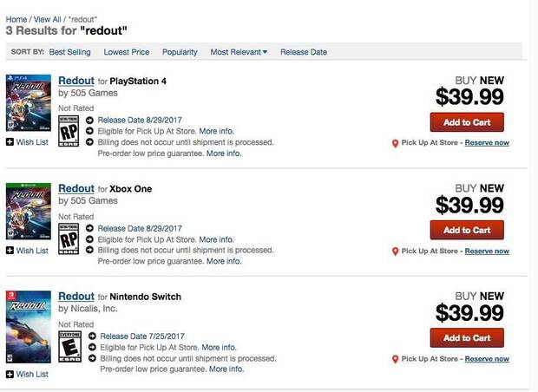Viewport: 538px width, 392px height.
Task: Click Reserve now for Xbox One Redout
Action: pos(487,251)
